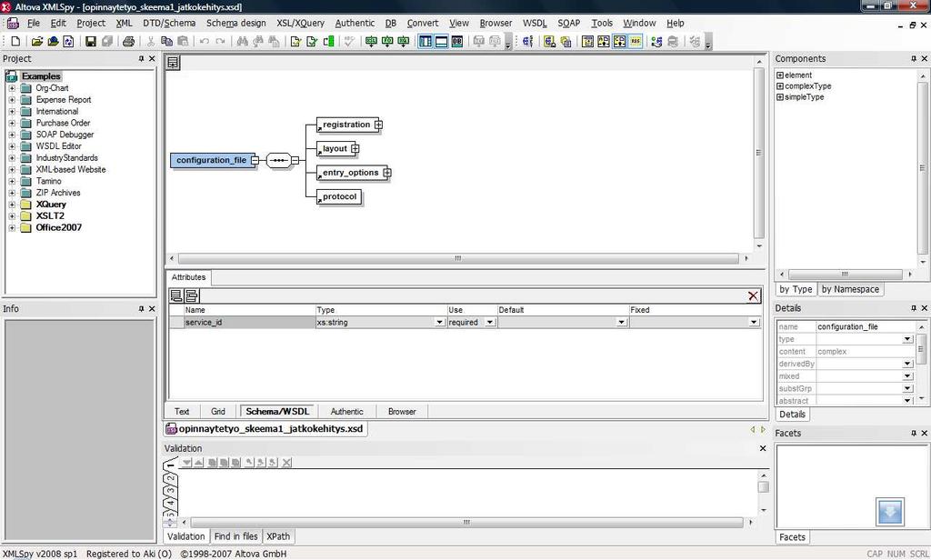The height and width of the screenshot is (560, 931).
Task: Open the derivedBy dropdown in Details
Action: [x=907, y=364]
